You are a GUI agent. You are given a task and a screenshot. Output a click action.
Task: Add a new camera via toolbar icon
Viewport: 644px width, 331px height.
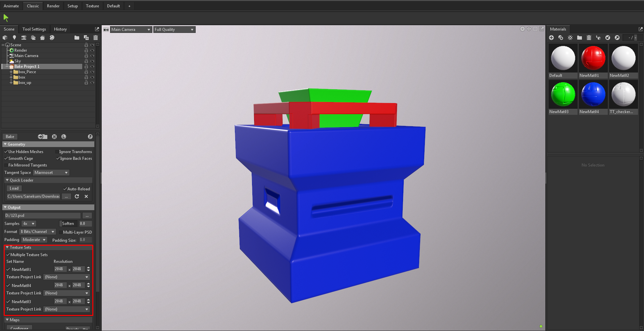click(23, 38)
